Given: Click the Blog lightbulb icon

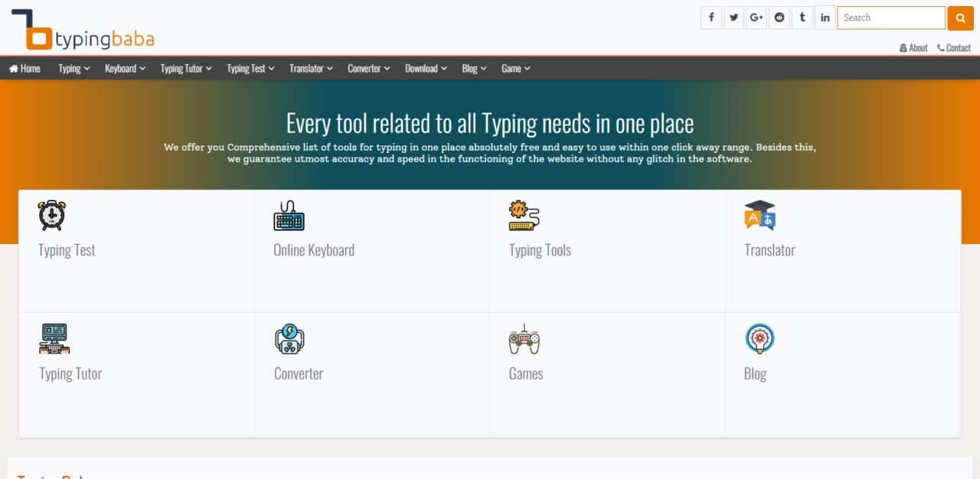Looking at the screenshot, I should click(x=759, y=338).
